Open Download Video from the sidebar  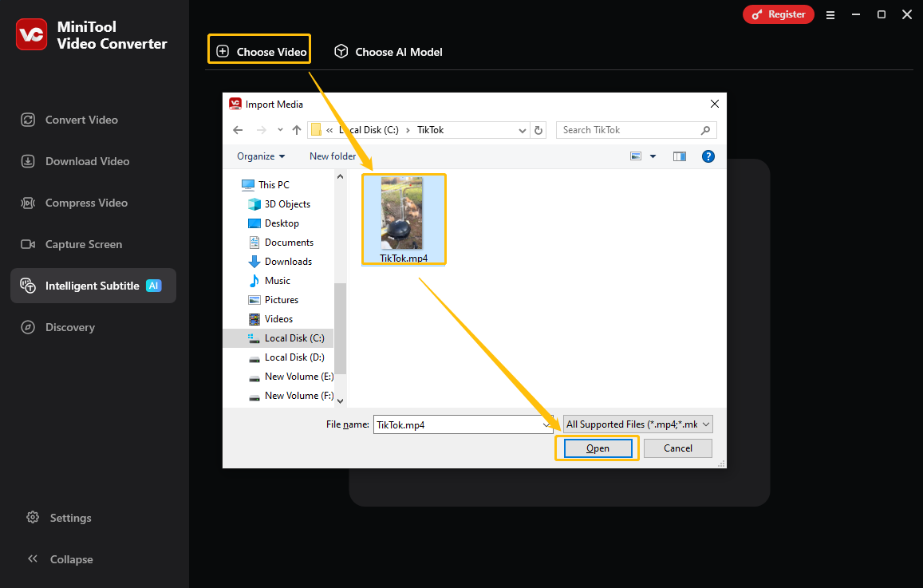click(x=75, y=161)
